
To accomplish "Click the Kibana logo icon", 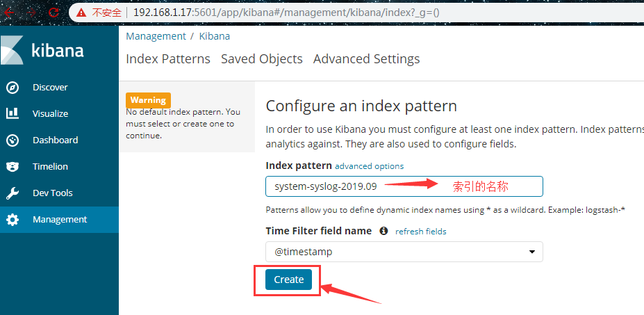I will tap(12, 50).
